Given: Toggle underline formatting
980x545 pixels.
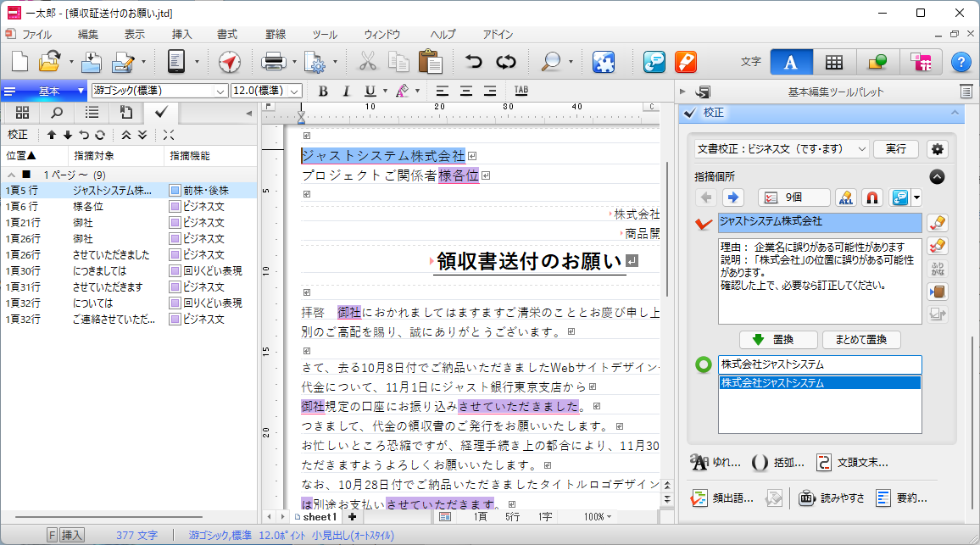Looking at the screenshot, I should (370, 92).
